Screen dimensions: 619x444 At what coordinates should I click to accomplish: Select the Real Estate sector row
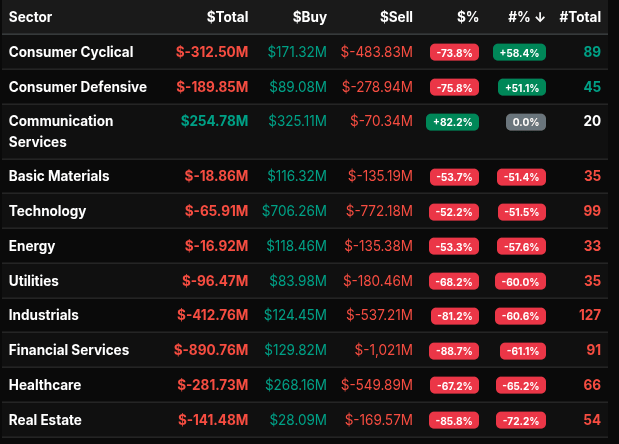45,420
